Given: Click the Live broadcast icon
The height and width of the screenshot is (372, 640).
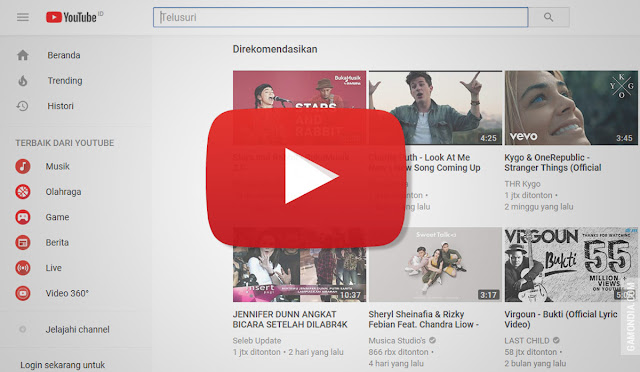Looking at the screenshot, I should pos(23,268).
